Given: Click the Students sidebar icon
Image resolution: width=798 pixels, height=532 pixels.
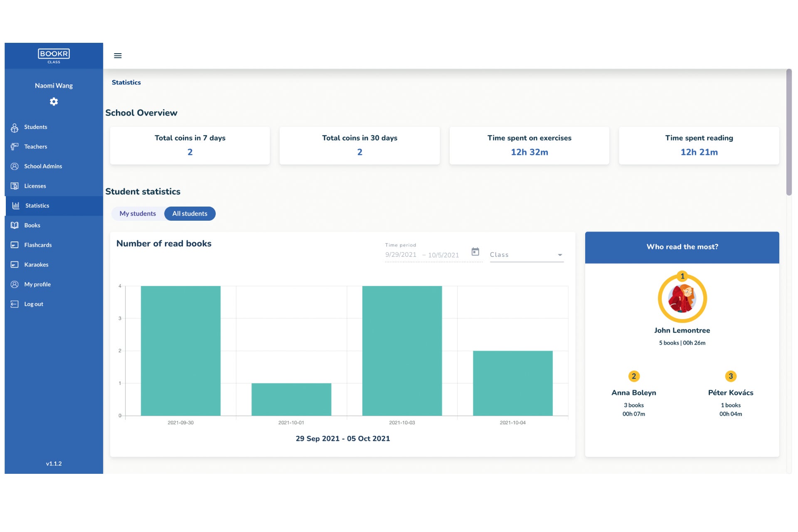Looking at the screenshot, I should coord(15,128).
